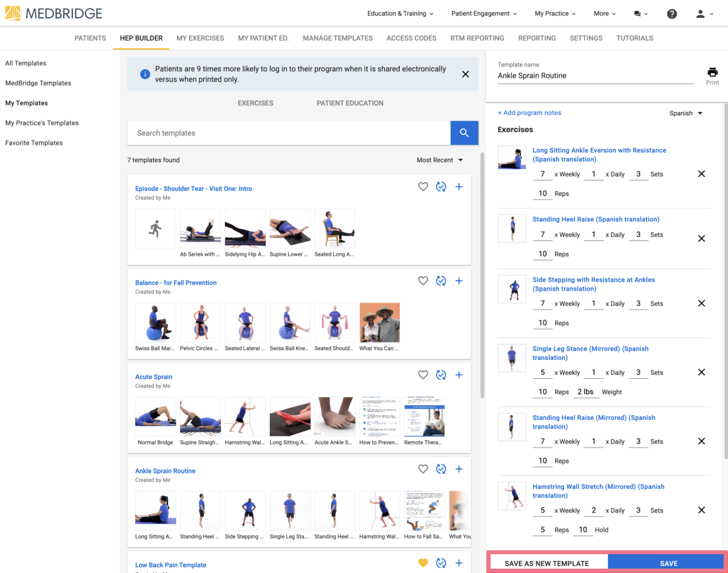Click the Add program notes link

click(529, 113)
